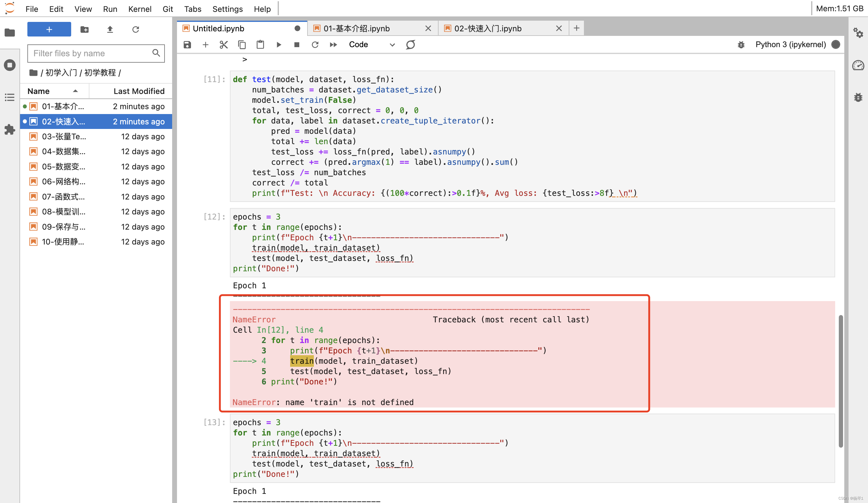Insert a cell below with plus icon
The height and width of the screenshot is (503, 868).
205,45
